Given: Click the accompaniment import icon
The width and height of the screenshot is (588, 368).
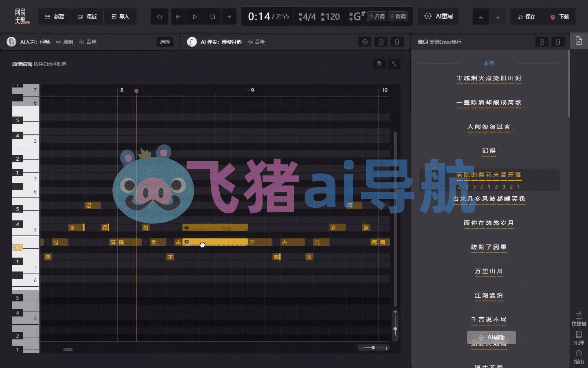Looking at the screenshot, I should click(x=381, y=42).
